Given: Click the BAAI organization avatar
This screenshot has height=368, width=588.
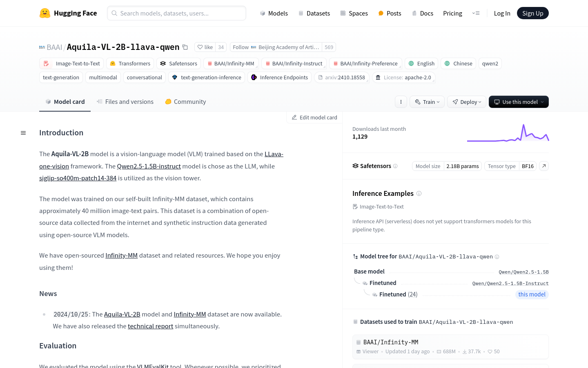Looking at the screenshot, I should [x=42, y=47].
